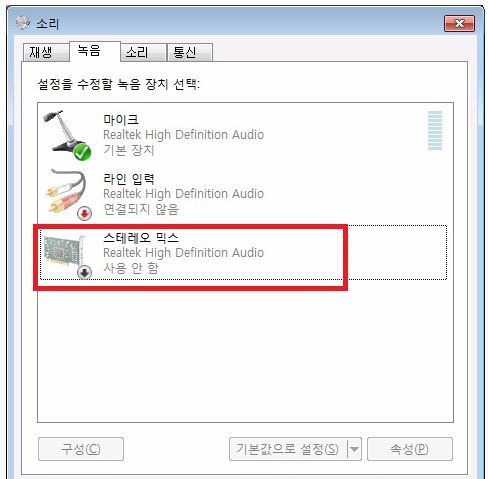The height and width of the screenshot is (479, 488).
Task: Close the 소리 dialog window
Action: (459, 23)
